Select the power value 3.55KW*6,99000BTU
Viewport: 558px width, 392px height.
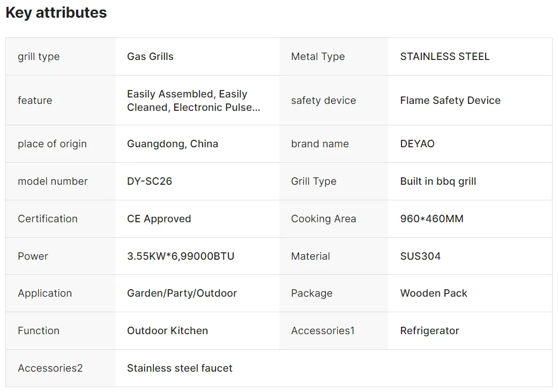[x=181, y=257]
